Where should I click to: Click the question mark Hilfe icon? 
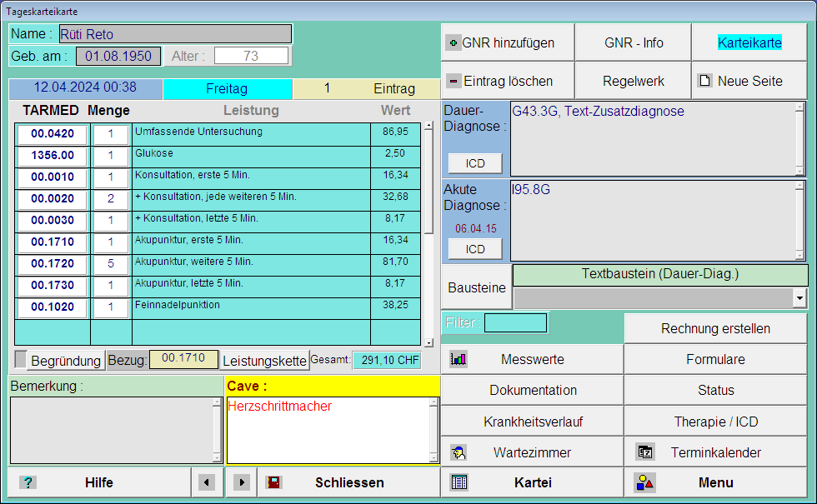pos(28,482)
